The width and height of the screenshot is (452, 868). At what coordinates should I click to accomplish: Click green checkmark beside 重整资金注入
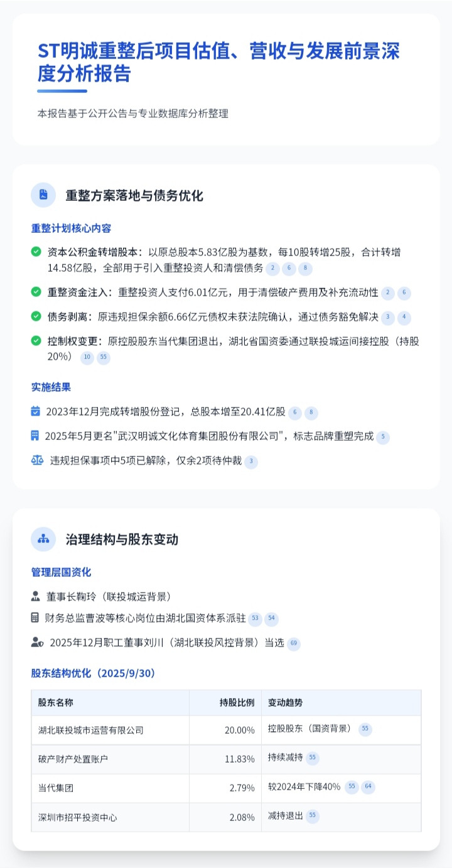(x=36, y=292)
